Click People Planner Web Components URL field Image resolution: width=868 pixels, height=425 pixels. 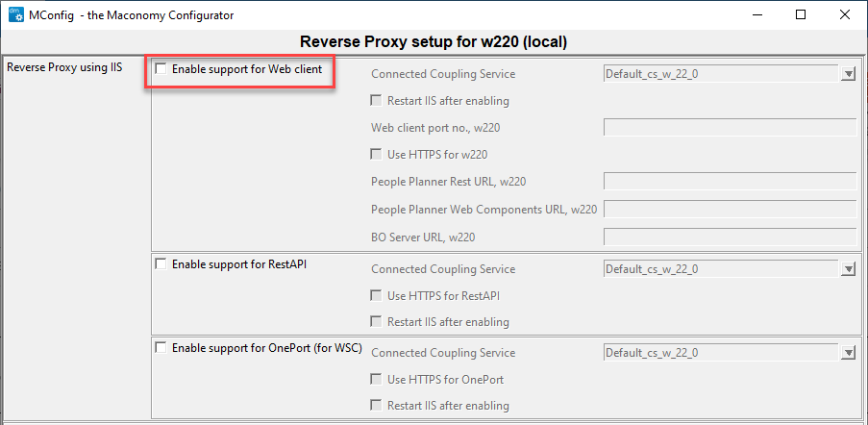(729, 209)
